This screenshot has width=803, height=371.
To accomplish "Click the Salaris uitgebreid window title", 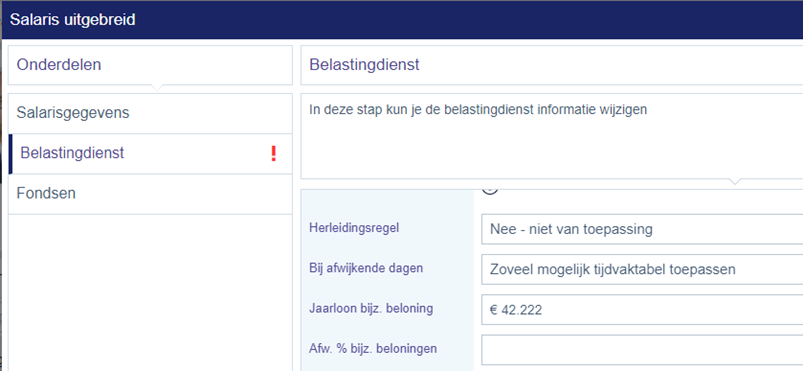I will 73,20.
